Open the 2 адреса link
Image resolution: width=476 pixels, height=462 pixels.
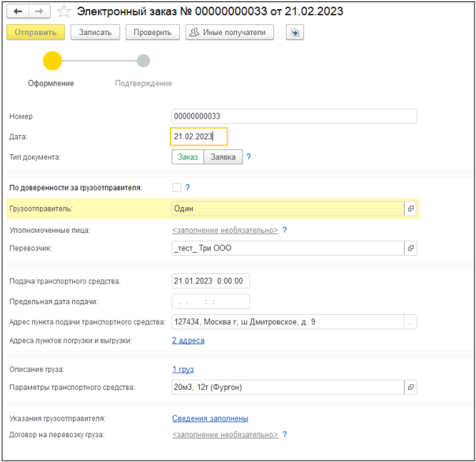(188, 341)
